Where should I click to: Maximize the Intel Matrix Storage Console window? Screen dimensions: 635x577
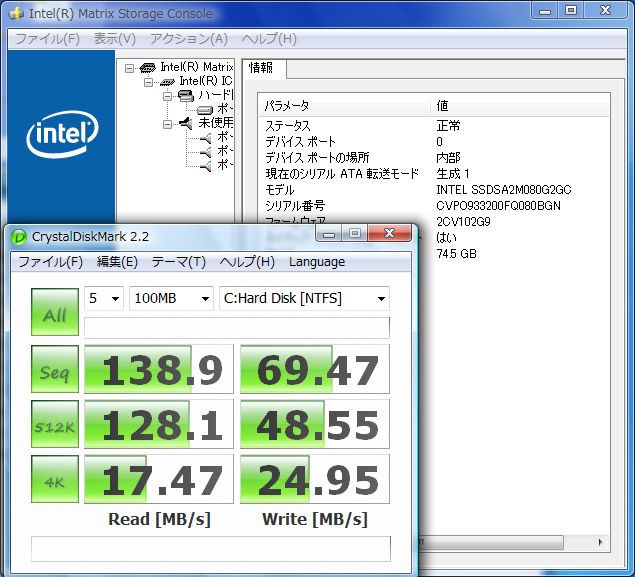click(571, 11)
